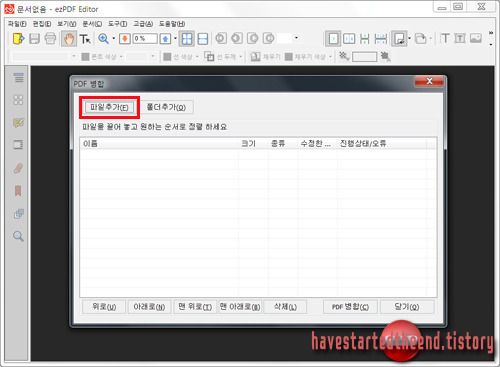500x367 pixels.
Task: Click the PDF 병합(C) button
Action: tap(350, 307)
